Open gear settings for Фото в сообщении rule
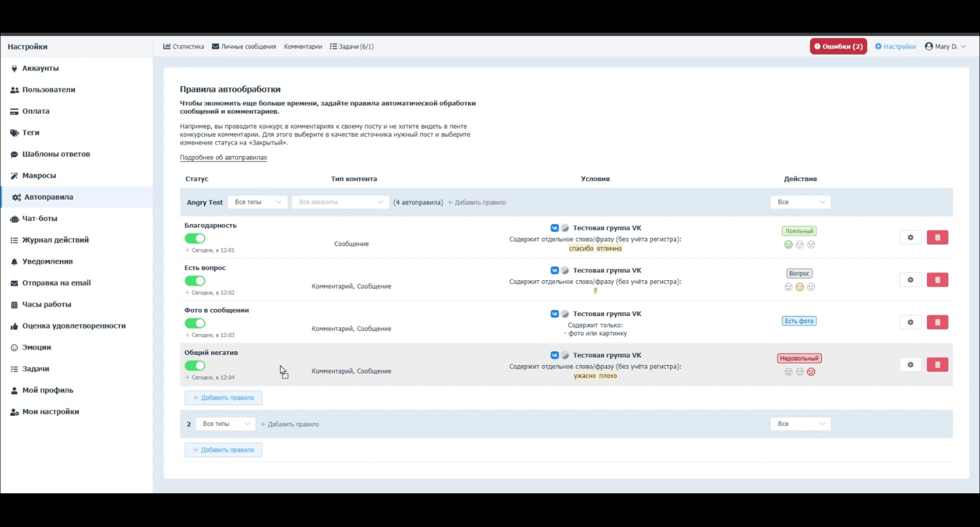The height and width of the screenshot is (527, 980). [x=910, y=322]
